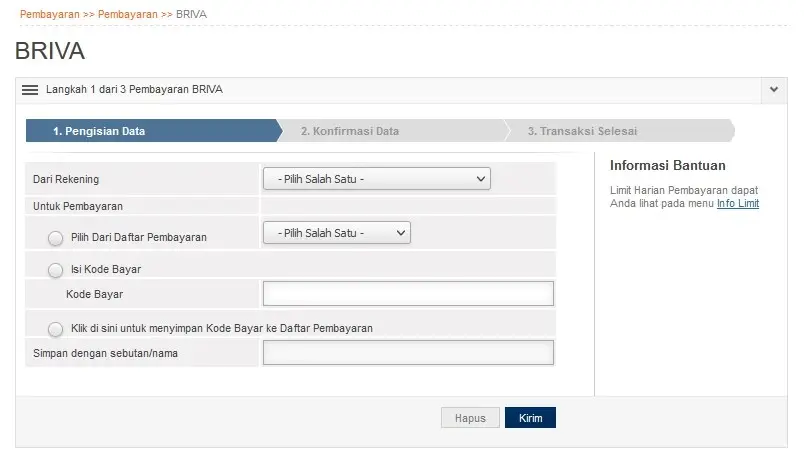804x459 pixels.
Task: Go to second Pembayaran breadcrumb link
Action: 128,14
